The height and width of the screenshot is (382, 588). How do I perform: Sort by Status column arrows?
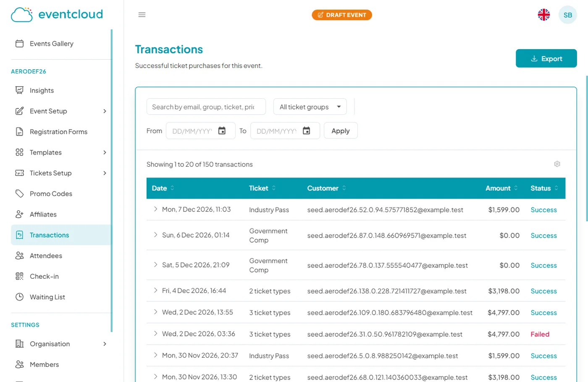[556, 188]
